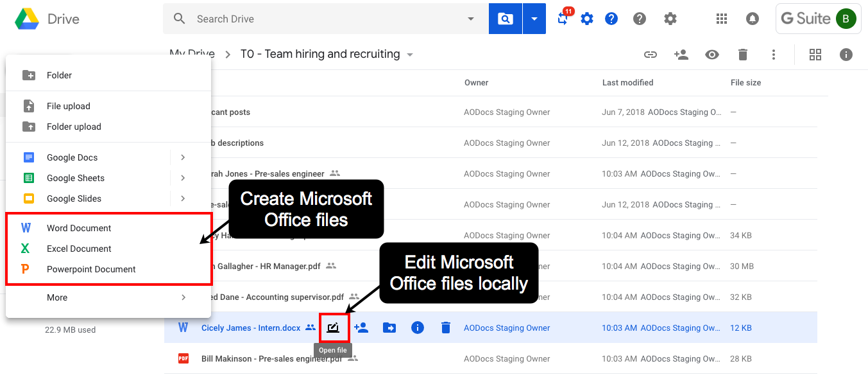
Task: Choose File upload menu item
Action: click(108, 106)
